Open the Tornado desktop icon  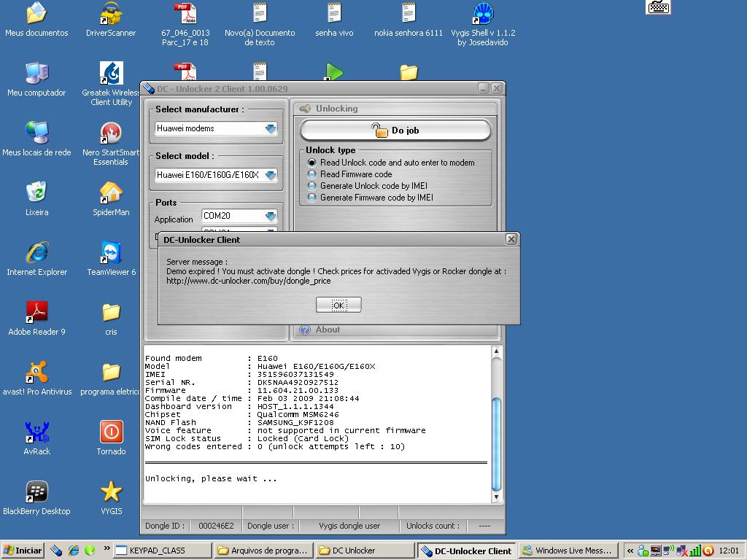[x=111, y=432]
